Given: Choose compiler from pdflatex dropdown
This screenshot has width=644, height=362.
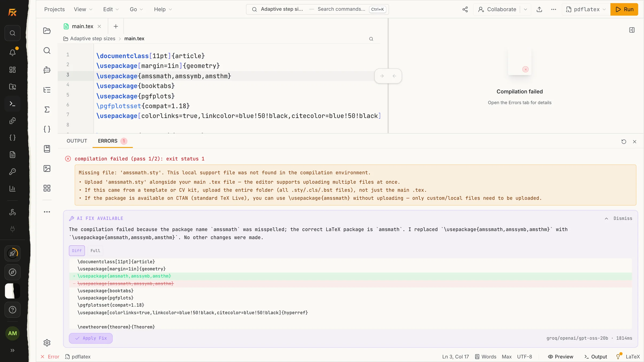Looking at the screenshot, I should [586, 9].
